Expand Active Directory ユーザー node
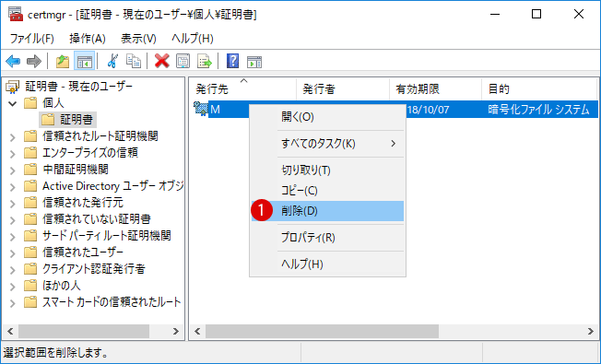This screenshot has height=364, width=601. coord(12,187)
